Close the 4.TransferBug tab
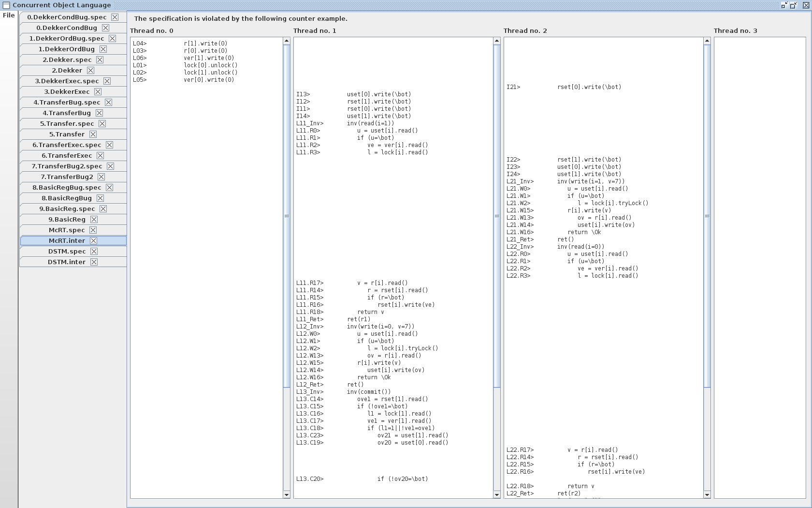This screenshot has width=812, height=508. [99, 113]
